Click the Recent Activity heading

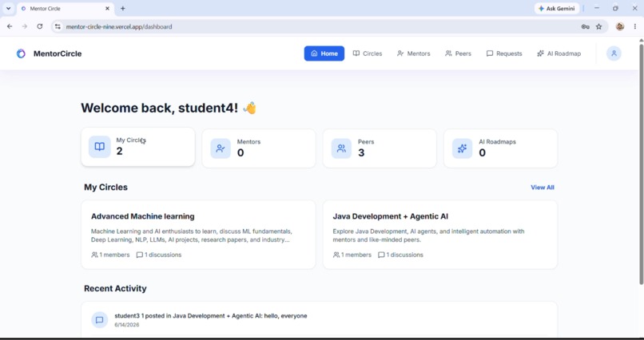[115, 288]
